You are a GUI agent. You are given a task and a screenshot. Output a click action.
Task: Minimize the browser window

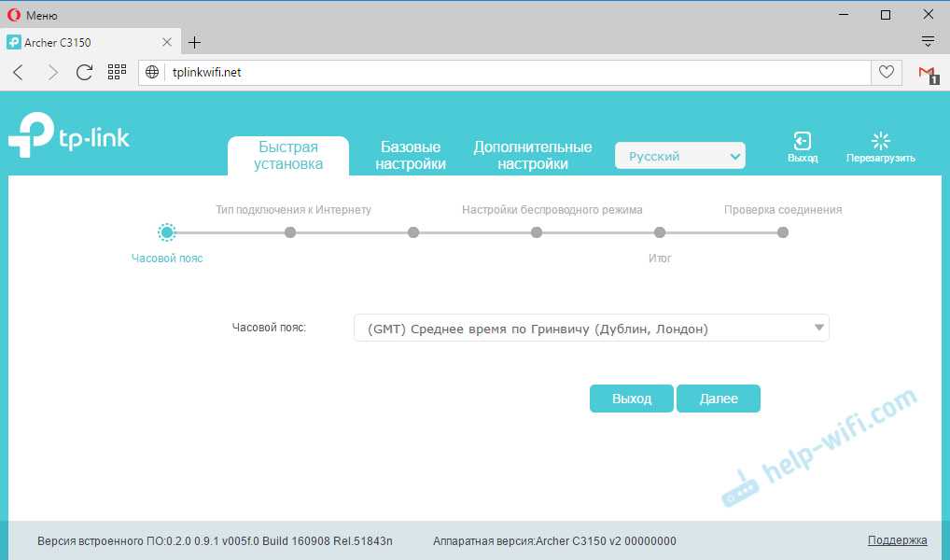click(844, 15)
